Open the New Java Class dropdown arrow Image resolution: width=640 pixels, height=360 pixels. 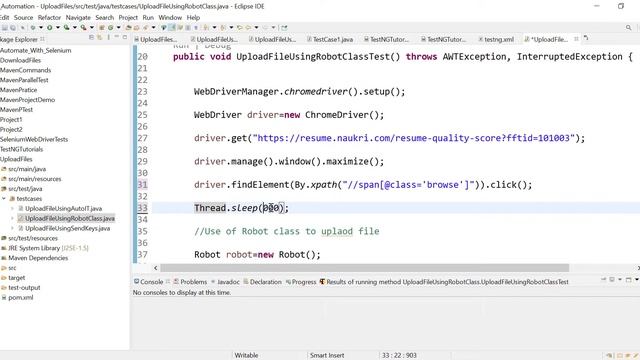118,27
